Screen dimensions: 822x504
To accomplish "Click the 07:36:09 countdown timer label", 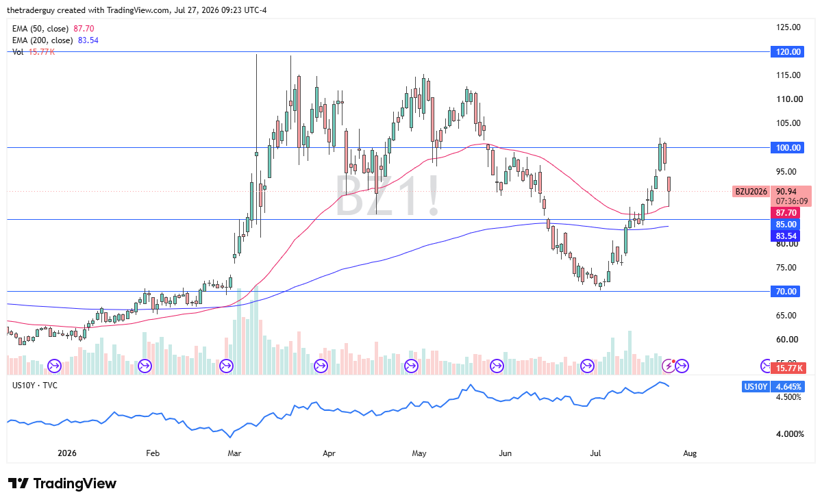I will 790,202.
